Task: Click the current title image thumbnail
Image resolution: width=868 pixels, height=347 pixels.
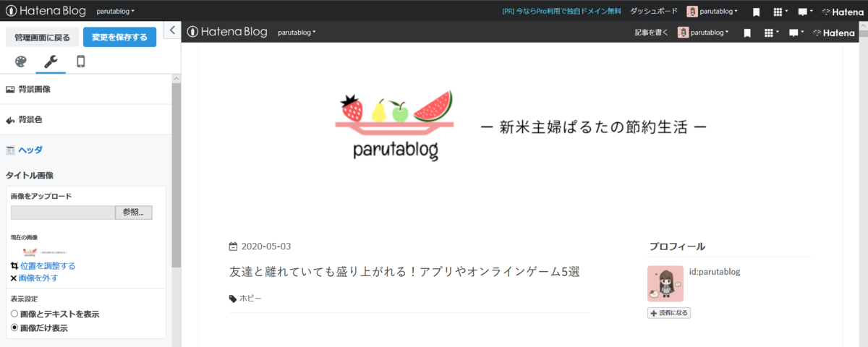Action: click(x=46, y=252)
